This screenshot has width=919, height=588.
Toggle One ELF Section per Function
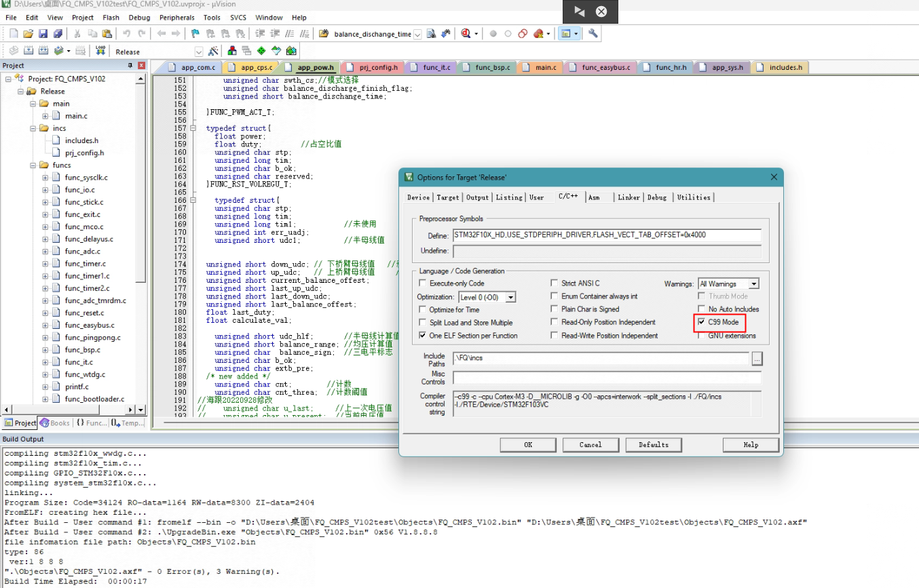pos(423,336)
